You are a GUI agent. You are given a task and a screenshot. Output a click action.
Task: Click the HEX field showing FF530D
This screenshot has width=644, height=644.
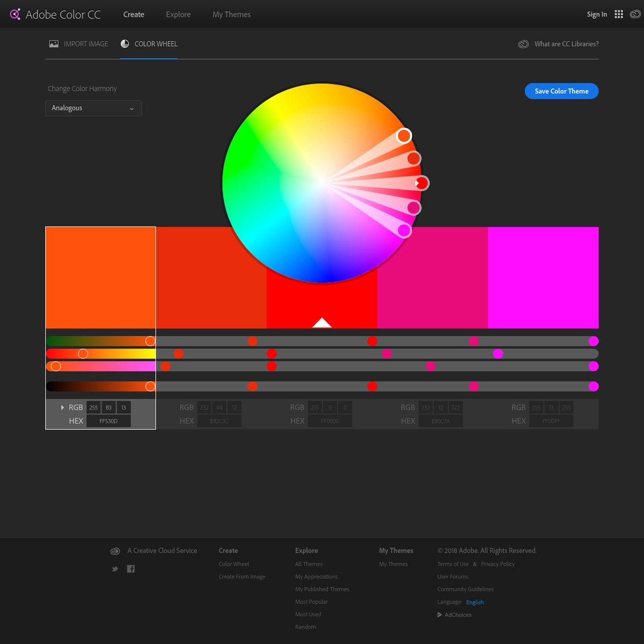108,421
